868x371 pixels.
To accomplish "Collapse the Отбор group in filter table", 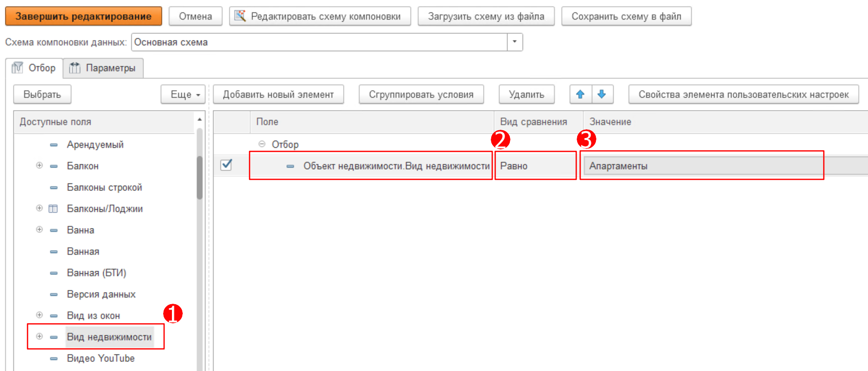I will [x=262, y=144].
